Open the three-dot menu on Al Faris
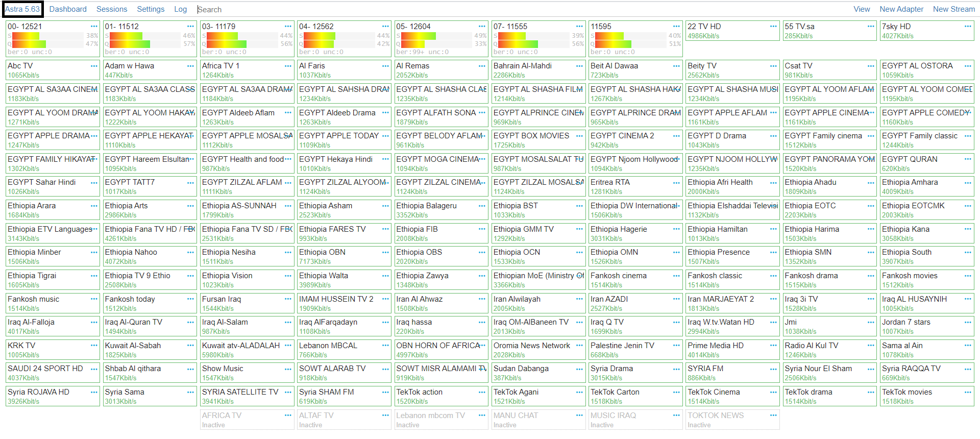The width and height of the screenshot is (980, 439). coord(385,65)
